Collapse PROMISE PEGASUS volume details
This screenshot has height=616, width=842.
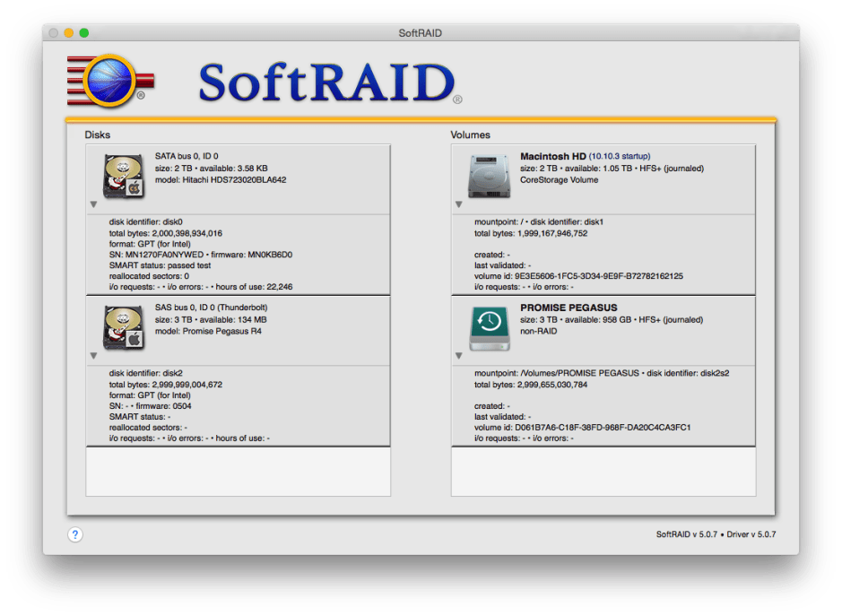pyautogui.click(x=458, y=356)
